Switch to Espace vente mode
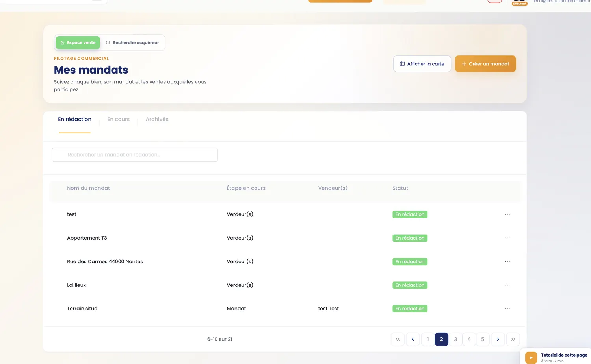 [x=78, y=42]
